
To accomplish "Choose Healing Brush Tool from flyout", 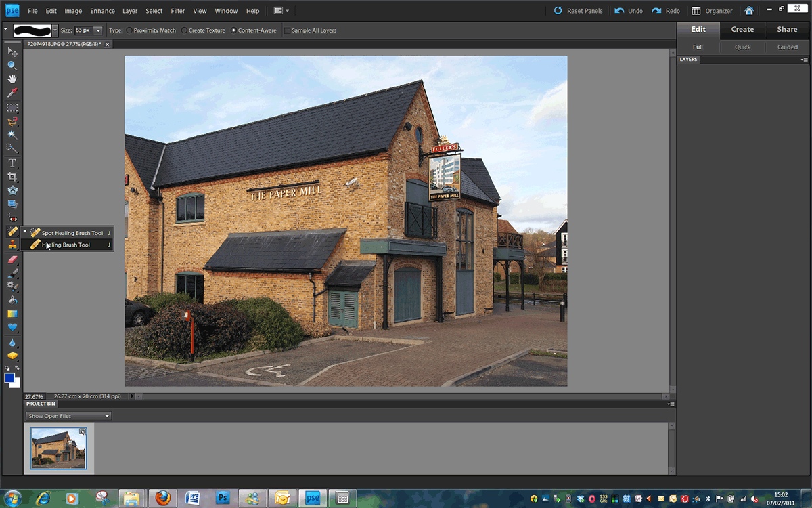I will (x=66, y=245).
